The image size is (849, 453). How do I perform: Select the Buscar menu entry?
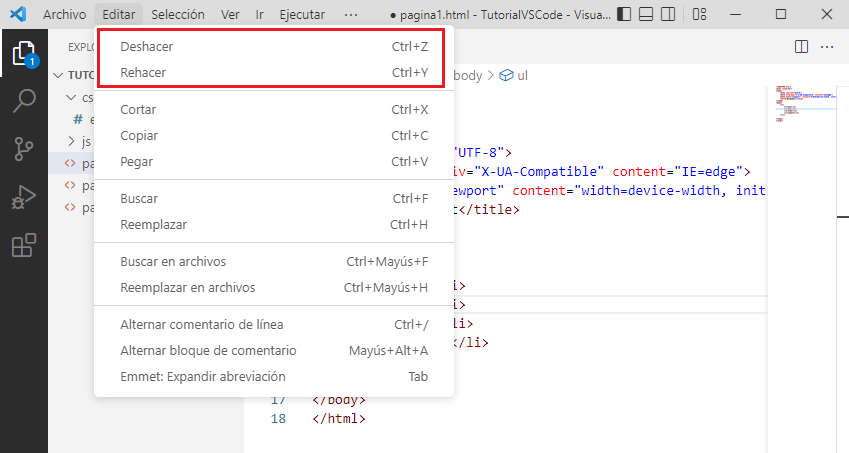click(274, 199)
